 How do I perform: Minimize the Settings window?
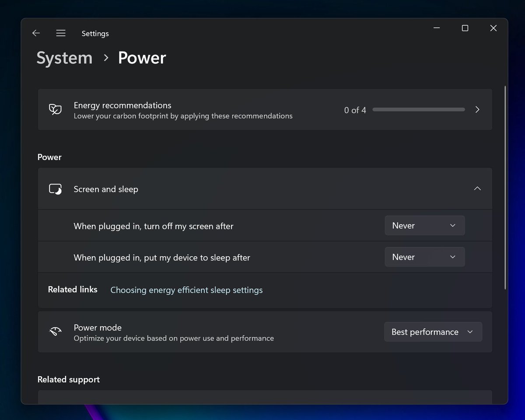437,28
